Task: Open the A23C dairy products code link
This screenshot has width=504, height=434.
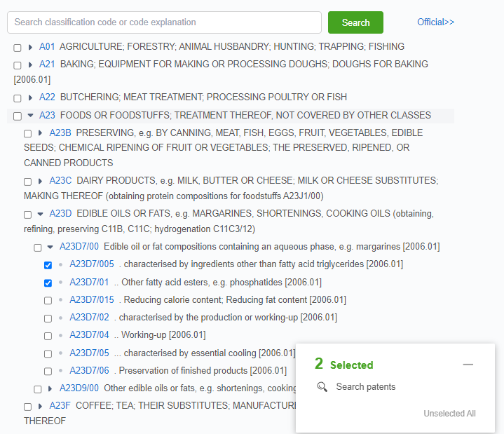Action: click(x=60, y=180)
